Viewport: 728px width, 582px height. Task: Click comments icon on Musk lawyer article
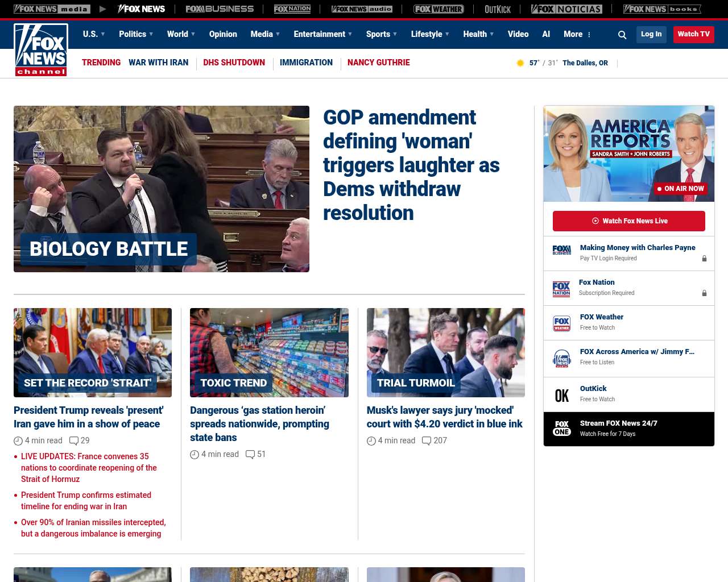click(427, 441)
